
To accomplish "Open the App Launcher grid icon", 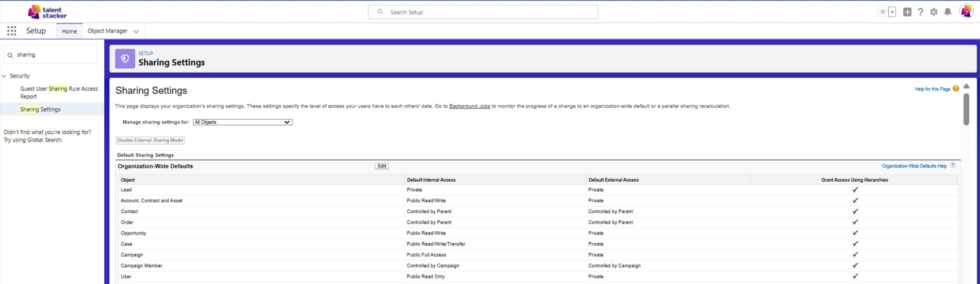I will 11,31.
